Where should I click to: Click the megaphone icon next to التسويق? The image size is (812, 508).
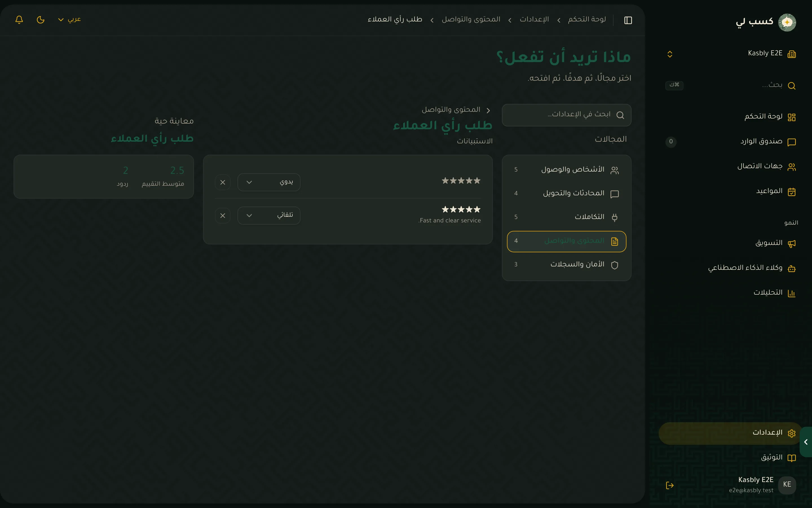click(791, 244)
